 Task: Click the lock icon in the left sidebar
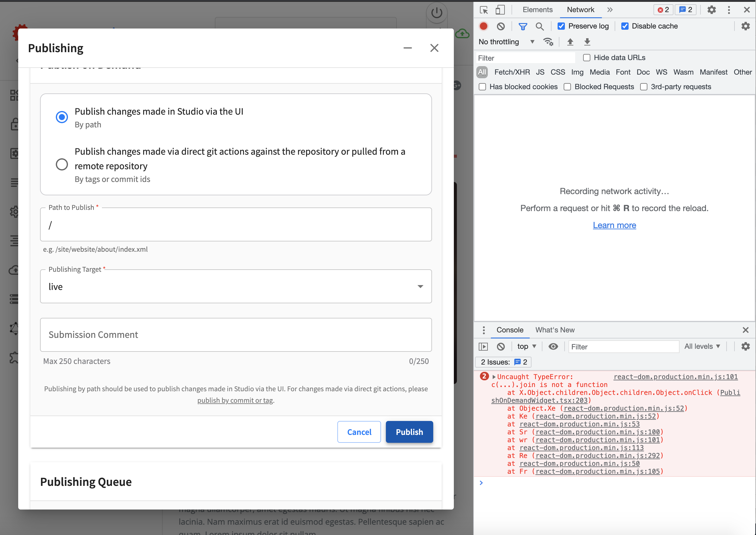click(x=15, y=124)
